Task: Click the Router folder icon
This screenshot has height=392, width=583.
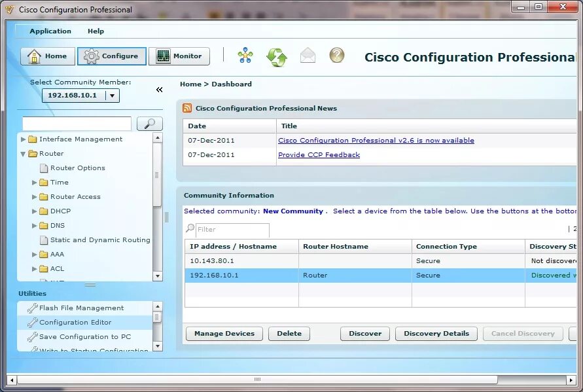Action: point(33,154)
